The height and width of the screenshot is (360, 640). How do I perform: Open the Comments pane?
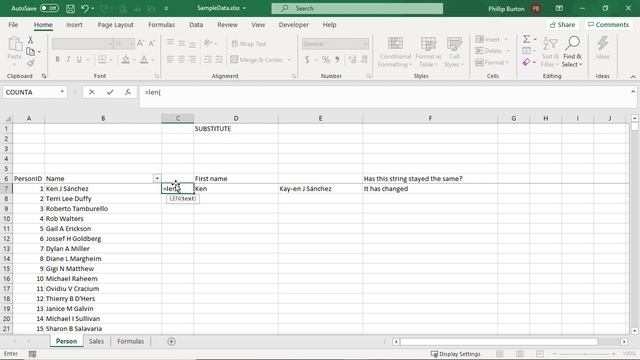tap(608, 25)
